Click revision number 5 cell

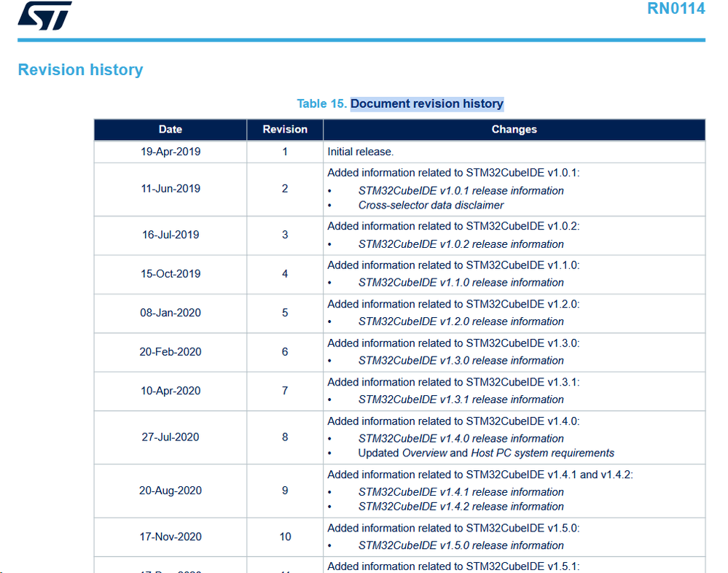tap(285, 313)
